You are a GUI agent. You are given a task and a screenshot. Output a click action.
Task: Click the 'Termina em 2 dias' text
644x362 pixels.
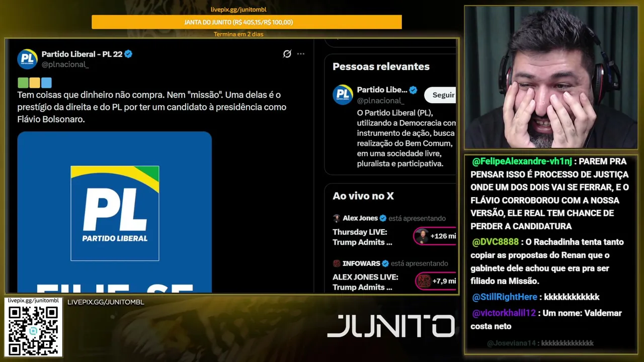click(x=238, y=34)
